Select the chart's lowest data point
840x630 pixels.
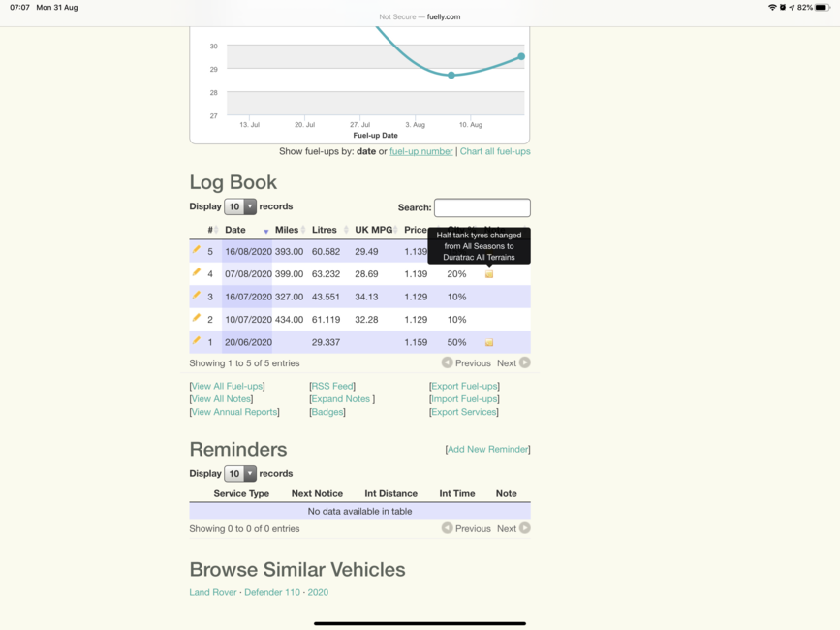pos(451,75)
